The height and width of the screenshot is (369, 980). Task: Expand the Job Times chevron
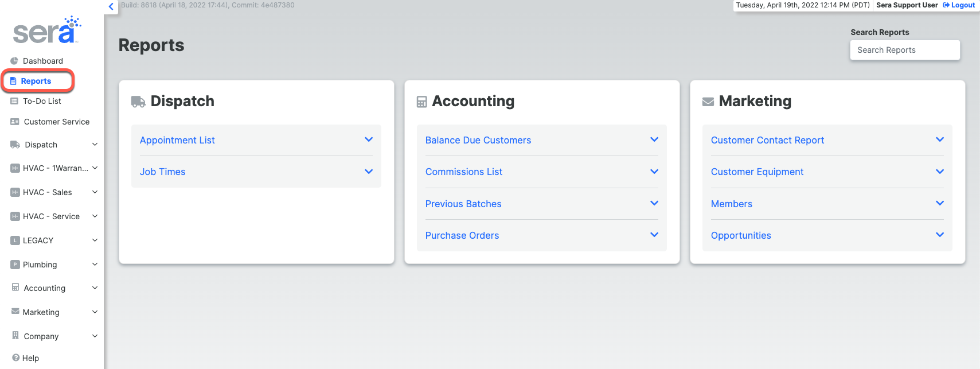(x=368, y=172)
